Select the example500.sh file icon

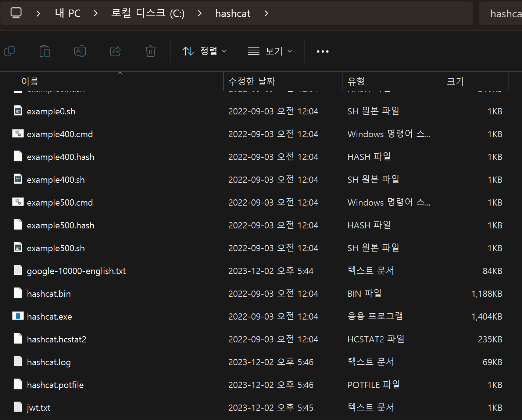point(18,247)
